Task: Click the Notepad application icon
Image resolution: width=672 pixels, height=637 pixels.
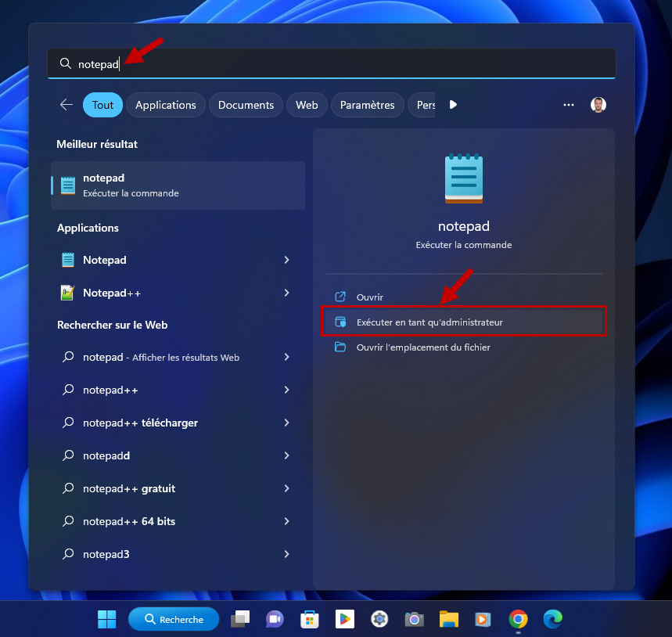Action: pos(68,260)
